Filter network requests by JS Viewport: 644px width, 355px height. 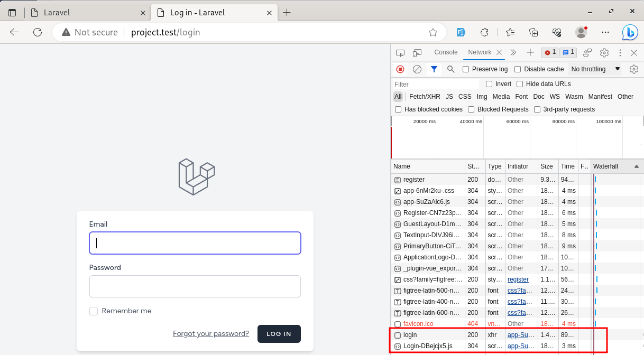click(x=449, y=97)
